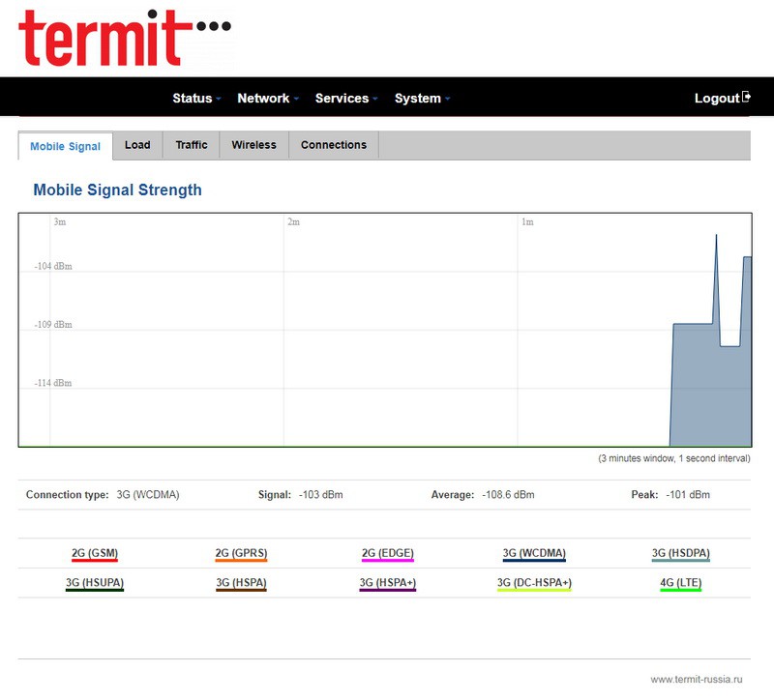Click the Logout exit icon
Viewport: 774px width, 700px height.
tap(747, 98)
